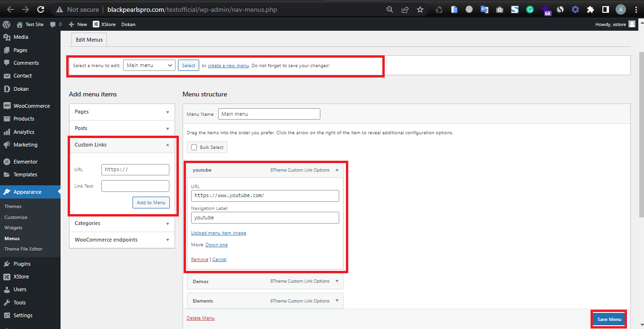Click the Add to Menu button

coord(151,202)
